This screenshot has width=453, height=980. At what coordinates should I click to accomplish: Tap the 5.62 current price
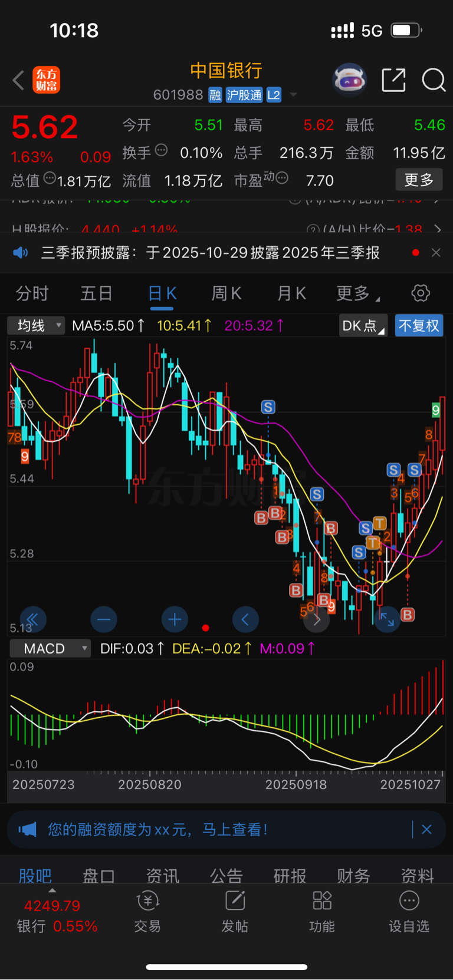[45, 127]
